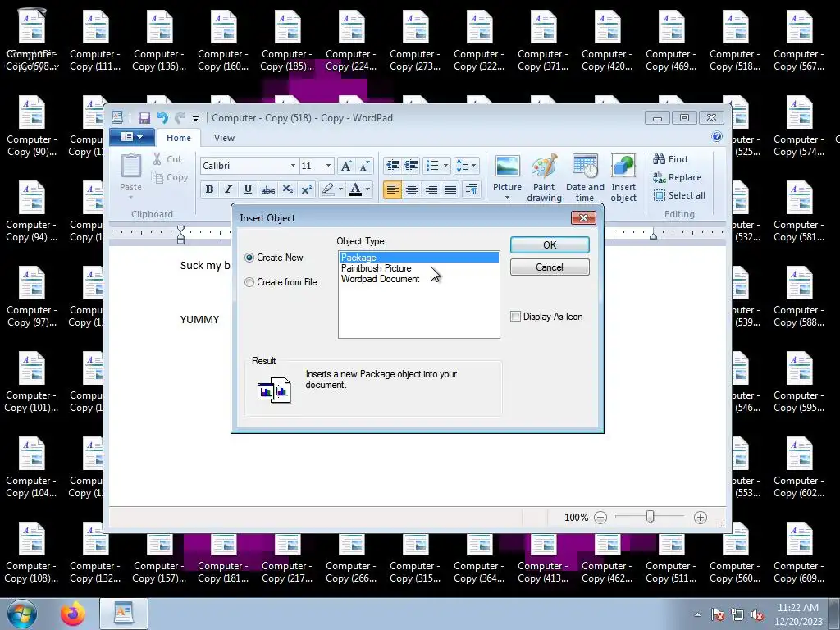This screenshot has height=630, width=840.
Task: Click the bullet list icon
Action: 432,166
